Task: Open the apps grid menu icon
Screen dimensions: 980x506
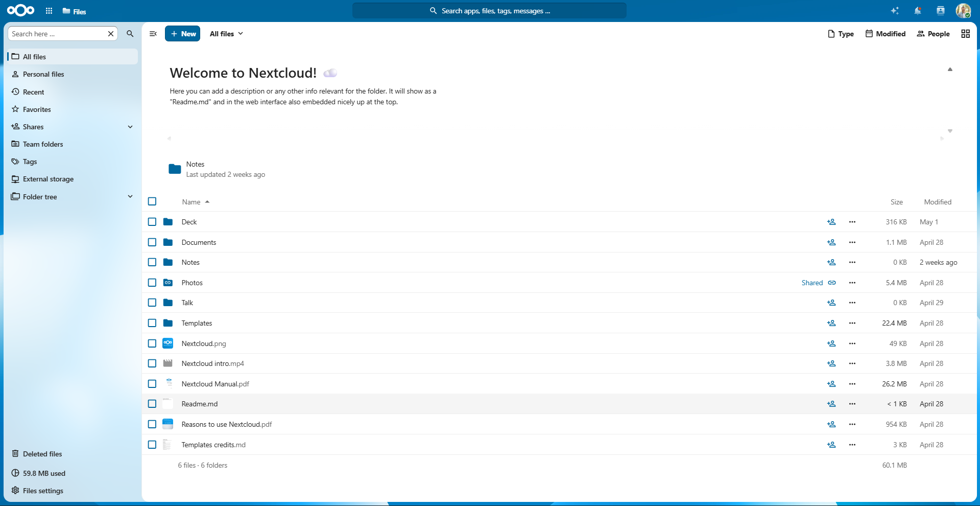Action: coord(49,11)
